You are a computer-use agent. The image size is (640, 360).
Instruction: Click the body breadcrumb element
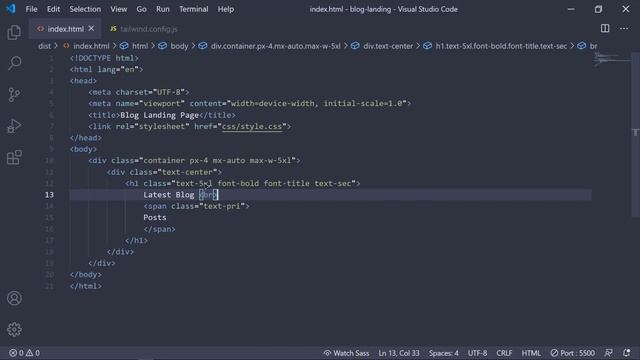pyautogui.click(x=173, y=46)
